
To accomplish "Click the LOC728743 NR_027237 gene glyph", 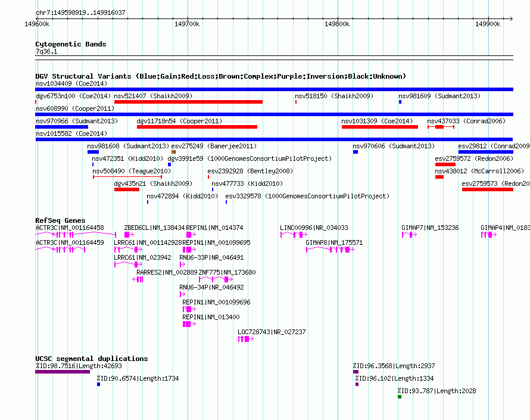I will coord(246,339).
